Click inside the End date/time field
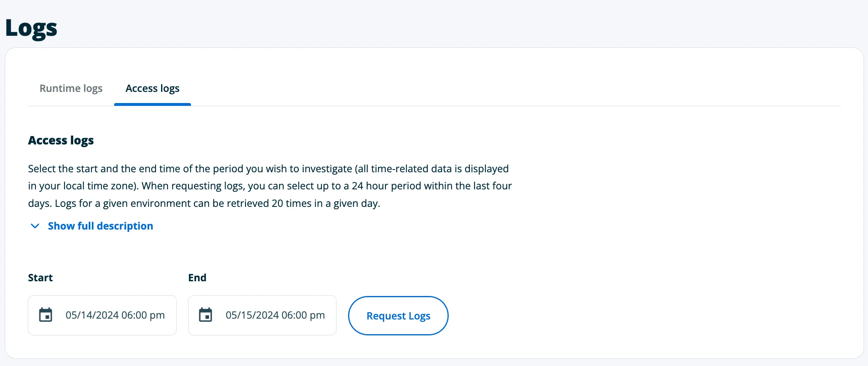 pos(263,315)
